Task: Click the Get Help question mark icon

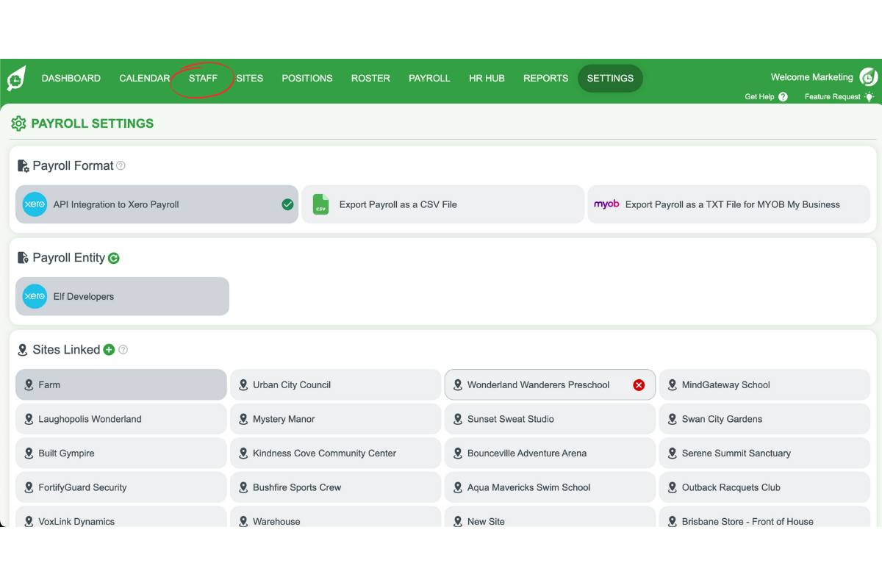Action: (782, 96)
